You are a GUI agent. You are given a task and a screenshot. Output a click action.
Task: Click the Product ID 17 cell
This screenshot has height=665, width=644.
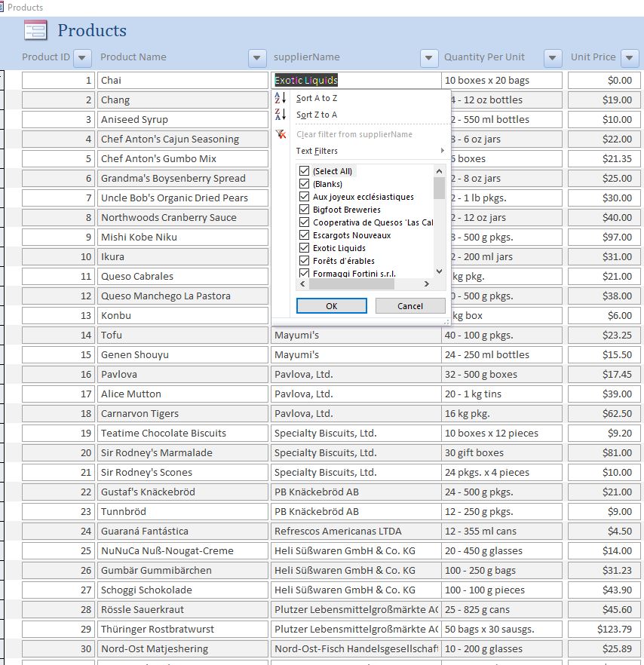pyautogui.click(x=59, y=394)
